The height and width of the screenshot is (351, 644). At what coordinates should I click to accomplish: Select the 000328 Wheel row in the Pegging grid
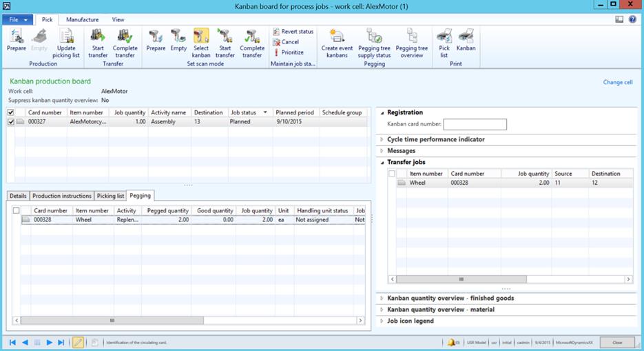[x=193, y=220]
